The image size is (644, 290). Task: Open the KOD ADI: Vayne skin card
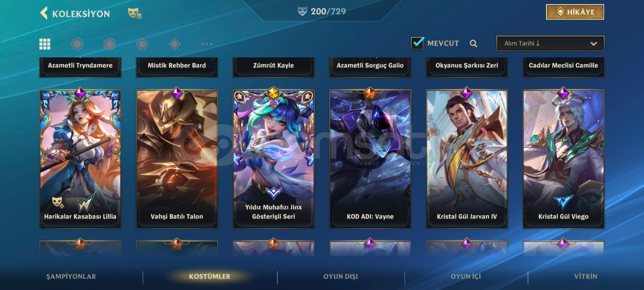370,159
